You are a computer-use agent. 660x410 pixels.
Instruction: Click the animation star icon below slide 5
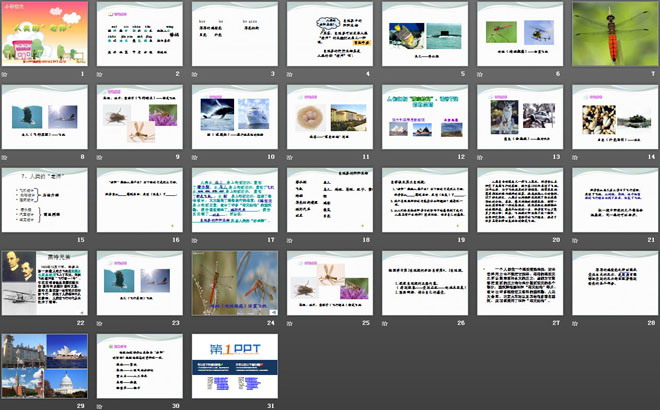[386, 75]
